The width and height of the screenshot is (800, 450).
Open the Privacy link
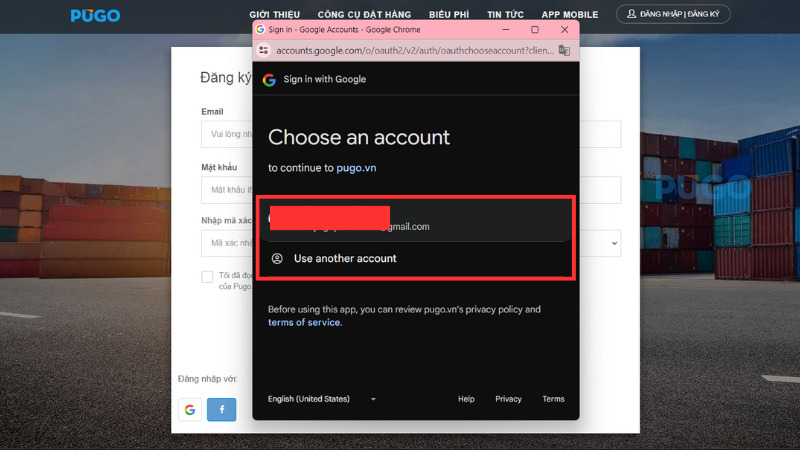click(508, 399)
